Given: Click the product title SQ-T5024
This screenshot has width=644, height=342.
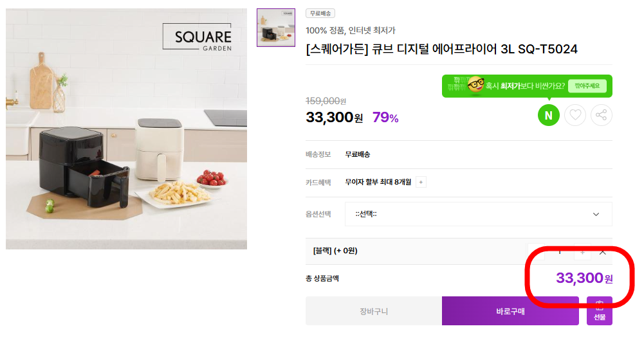Looking at the screenshot, I should click(442, 50).
